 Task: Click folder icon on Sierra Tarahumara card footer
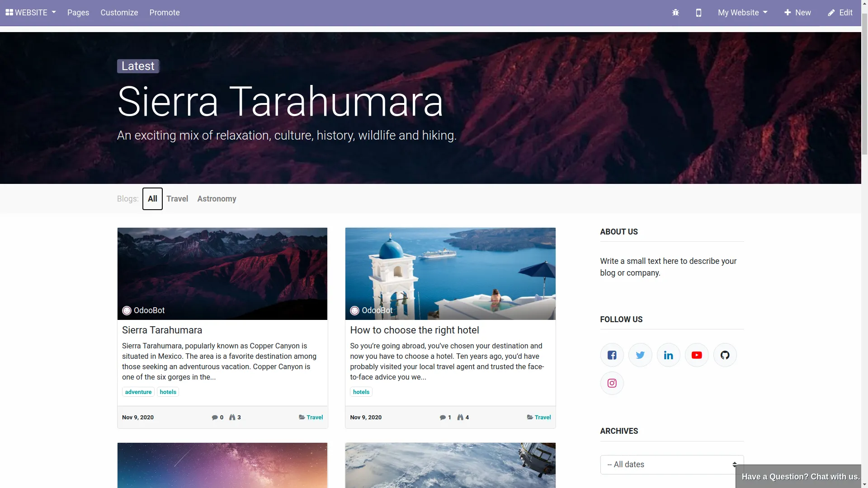tap(302, 418)
